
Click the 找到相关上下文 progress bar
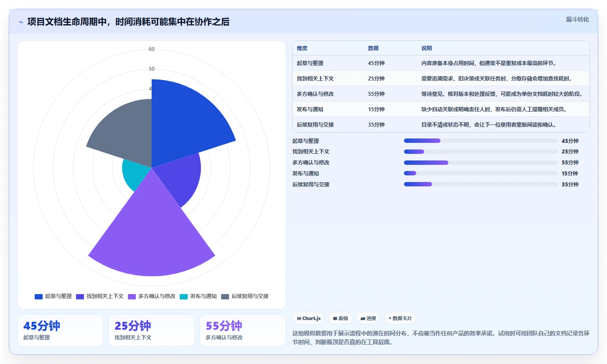click(x=481, y=152)
